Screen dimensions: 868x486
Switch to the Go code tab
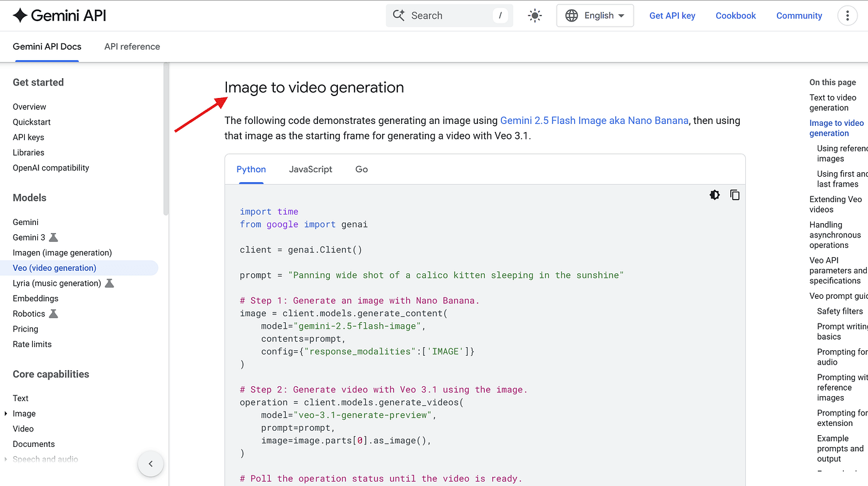pos(361,169)
